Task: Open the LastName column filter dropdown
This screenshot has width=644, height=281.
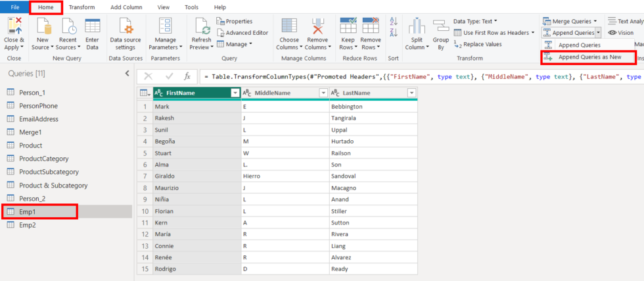Action: click(x=411, y=93)
